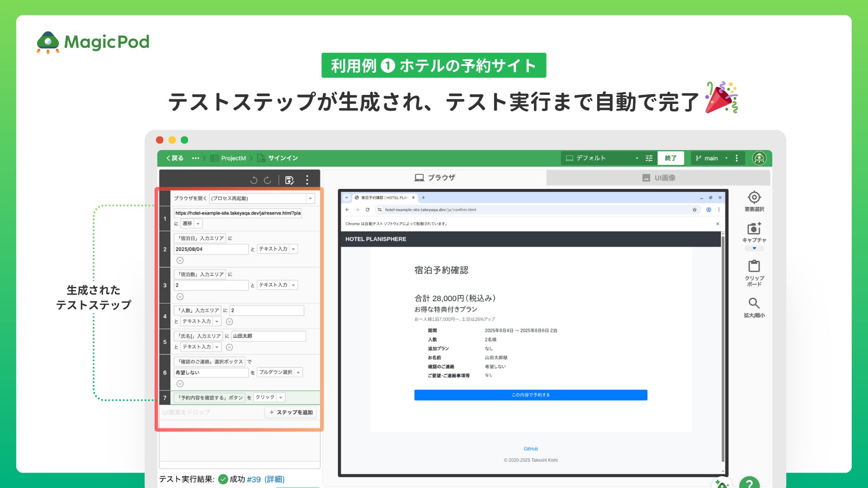Click the redo arrow in test editor toolbar

click(268, 180)
